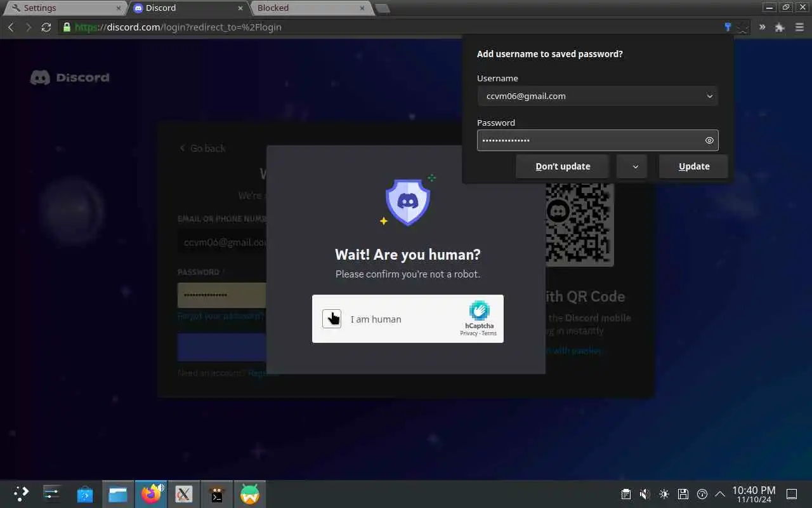Click the Discord shield icon in captcha dialog

point(408,202)
